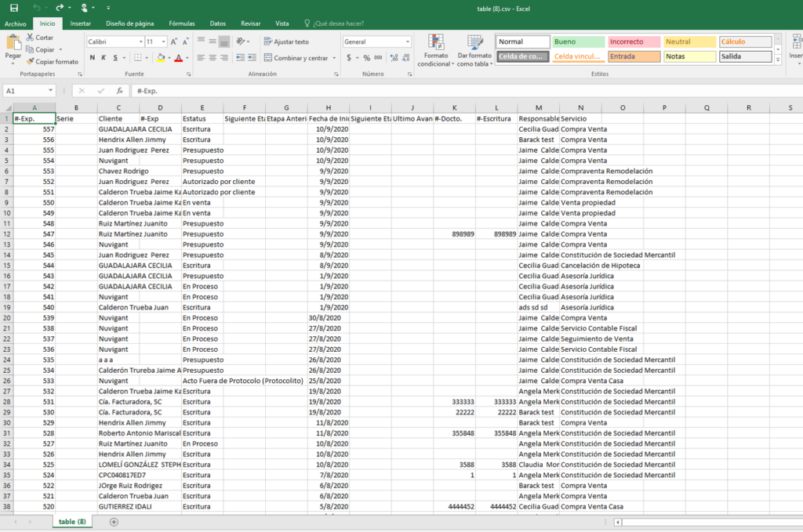This screenshot has width=803, height=532.
Task: Click the borders icon
Action: (138, 58)
